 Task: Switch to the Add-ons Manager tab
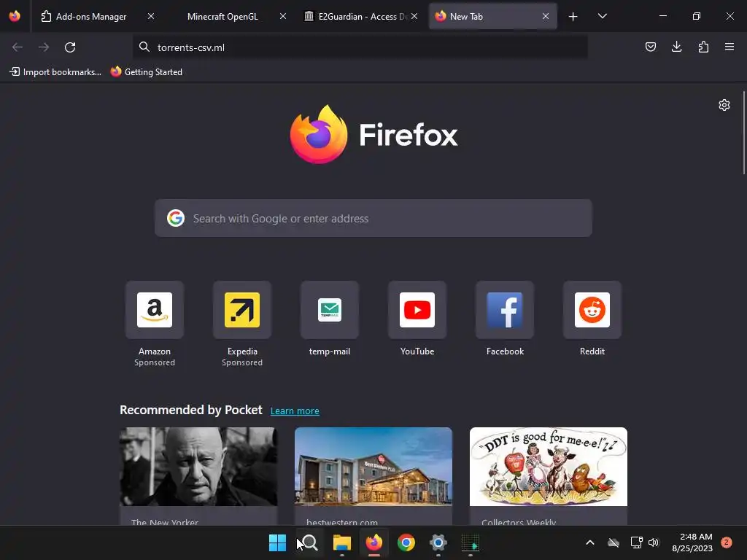click(90, 16)
